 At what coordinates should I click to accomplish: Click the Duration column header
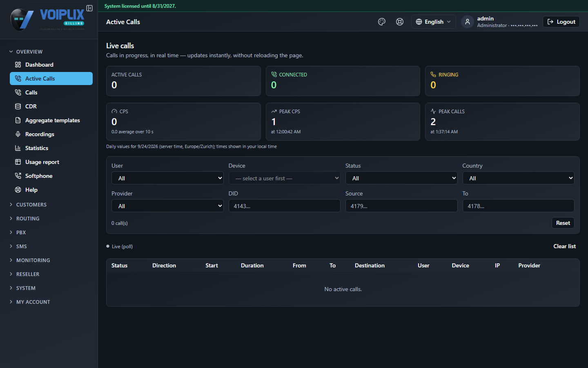click(252, 265)
